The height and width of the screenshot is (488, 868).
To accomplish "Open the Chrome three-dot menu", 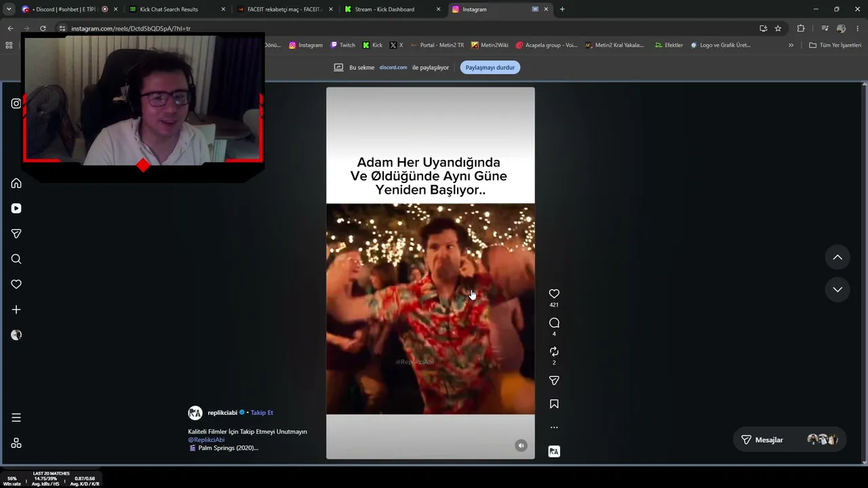I will point(857,28).
